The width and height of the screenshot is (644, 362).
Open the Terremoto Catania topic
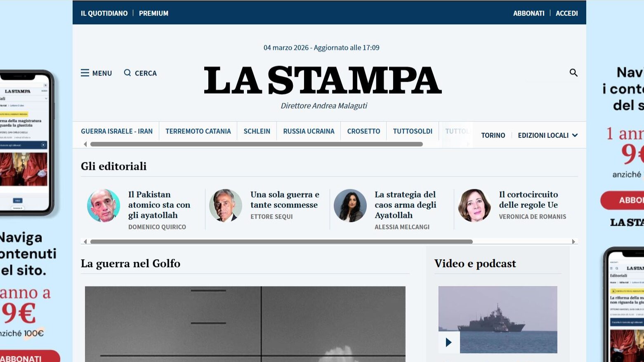tap(198, 131)
